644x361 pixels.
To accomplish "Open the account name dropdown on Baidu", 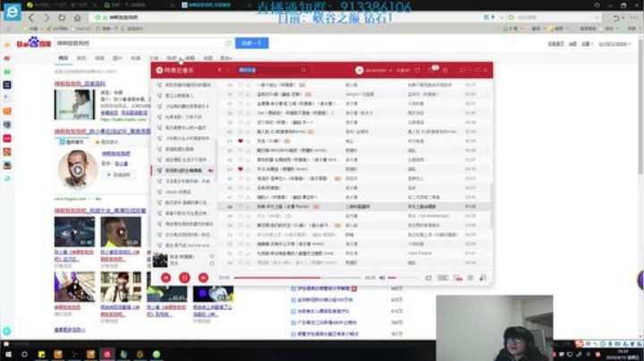I will [x=614, y=44].
